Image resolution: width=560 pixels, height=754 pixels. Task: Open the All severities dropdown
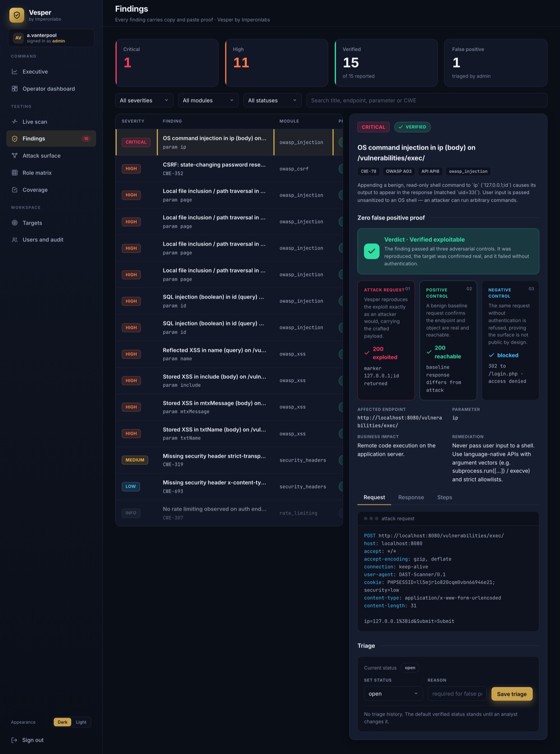[x=144, y=100]
